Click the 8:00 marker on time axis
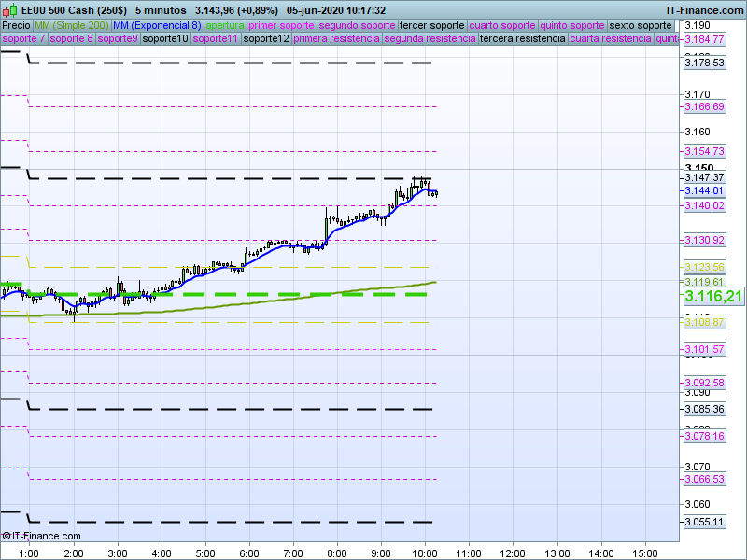 point(337,553)
